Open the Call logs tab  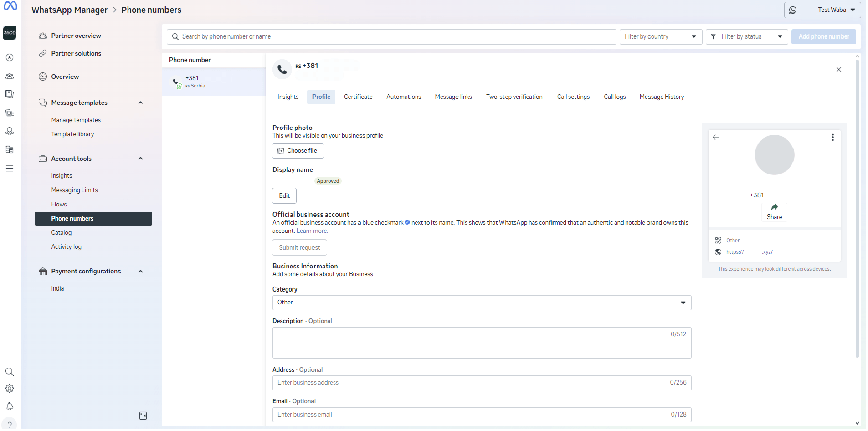click(615, 97)
